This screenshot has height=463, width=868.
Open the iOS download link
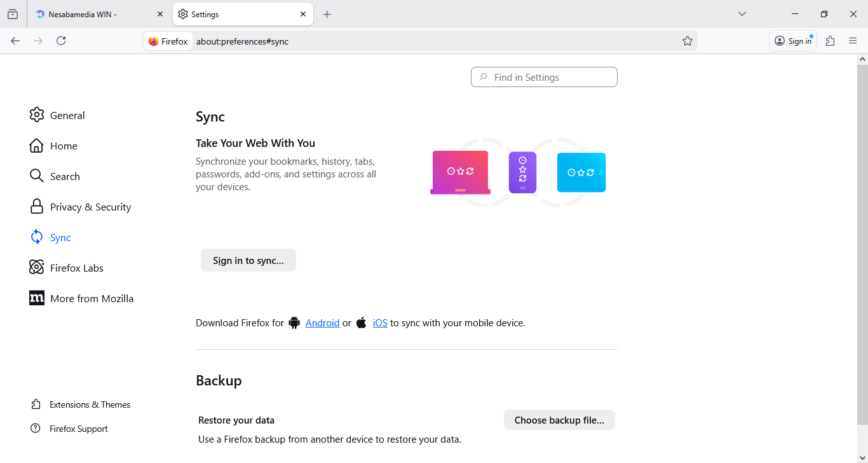click(380, 323)
